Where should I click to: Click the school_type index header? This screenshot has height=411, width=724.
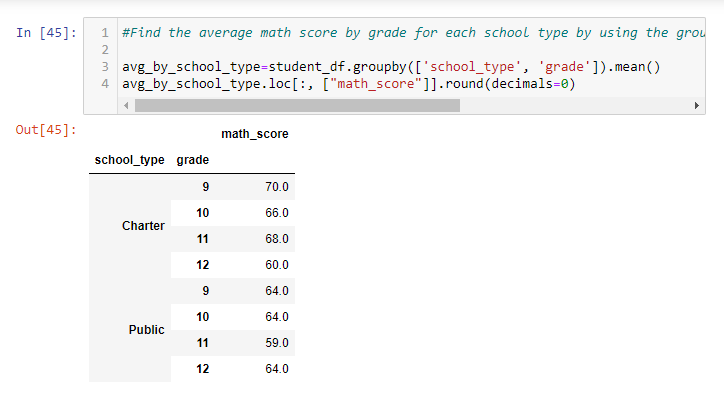tap(129, 160)
